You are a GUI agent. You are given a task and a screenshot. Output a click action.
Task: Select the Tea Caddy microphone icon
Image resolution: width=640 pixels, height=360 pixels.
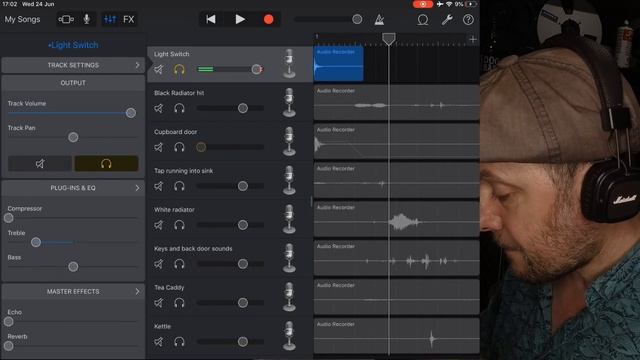click(289, 297)
